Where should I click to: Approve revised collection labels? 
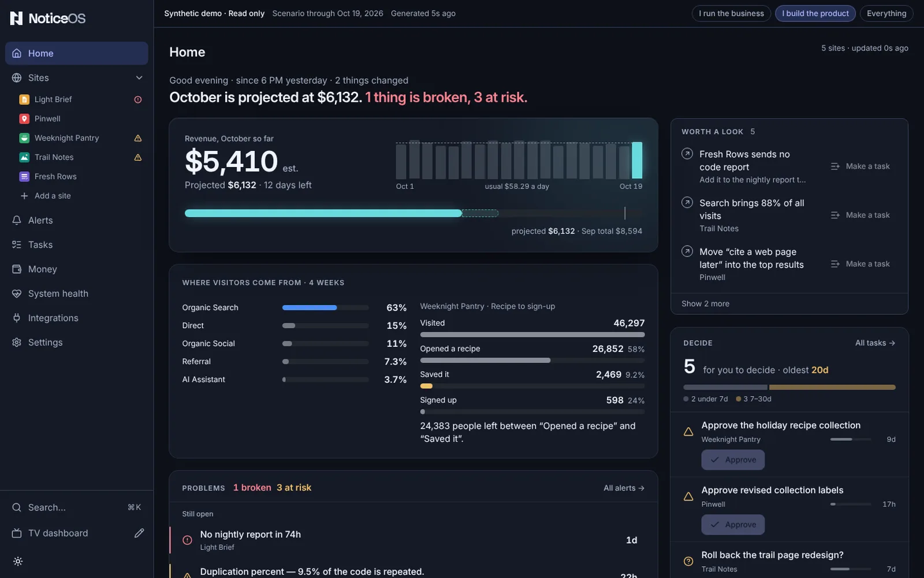pos(733,525)
